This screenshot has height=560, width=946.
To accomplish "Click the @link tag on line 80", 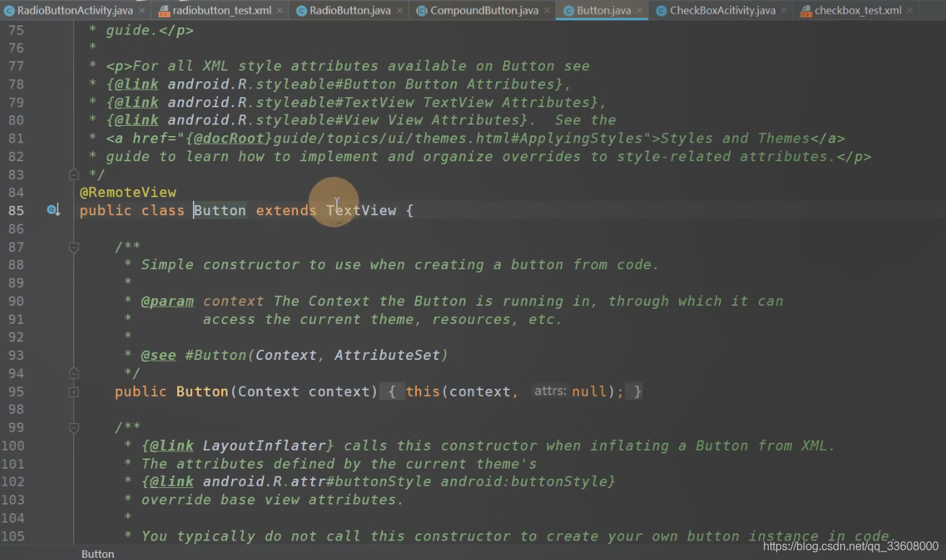I will coord(137,120).
